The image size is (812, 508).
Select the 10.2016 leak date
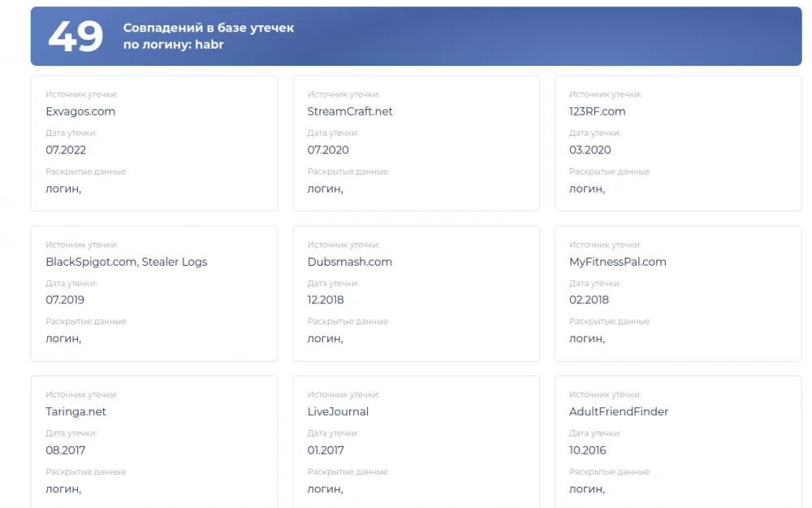click(x=587, y=450)
